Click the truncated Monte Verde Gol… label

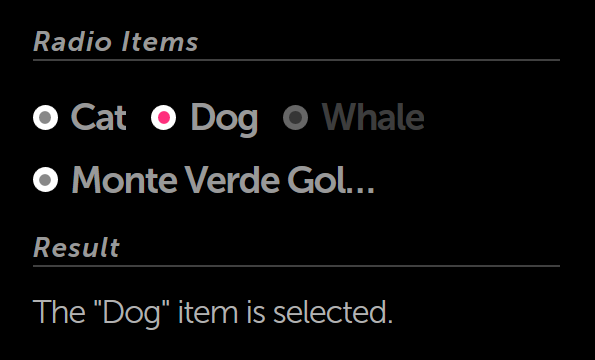223,180
